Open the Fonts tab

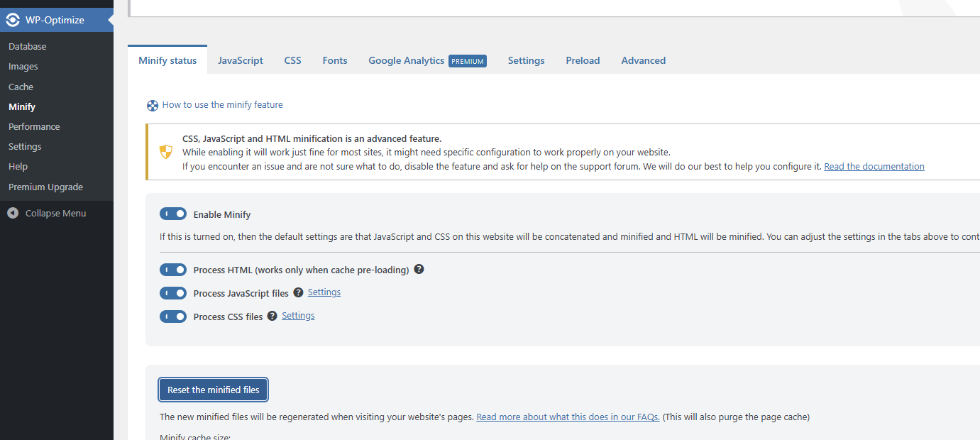[x=335, y=60]
